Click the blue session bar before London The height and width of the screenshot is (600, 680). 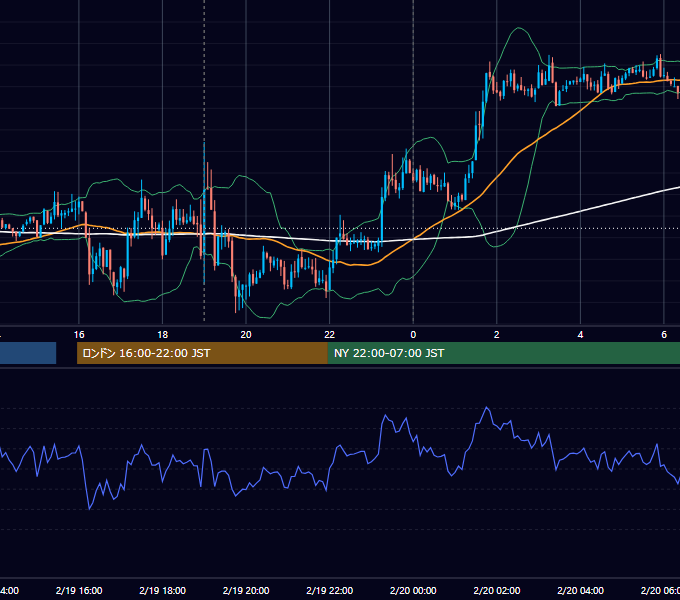coord(28,353)
